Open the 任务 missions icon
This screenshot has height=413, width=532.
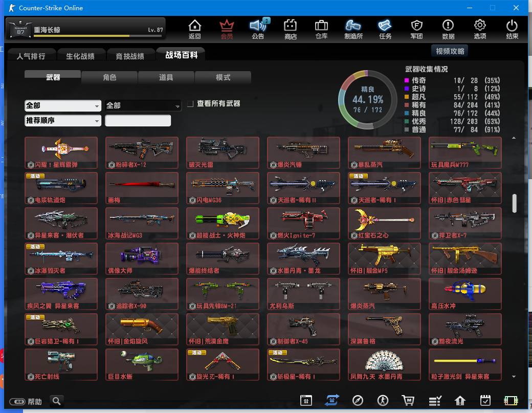click(x=385, y=29)
